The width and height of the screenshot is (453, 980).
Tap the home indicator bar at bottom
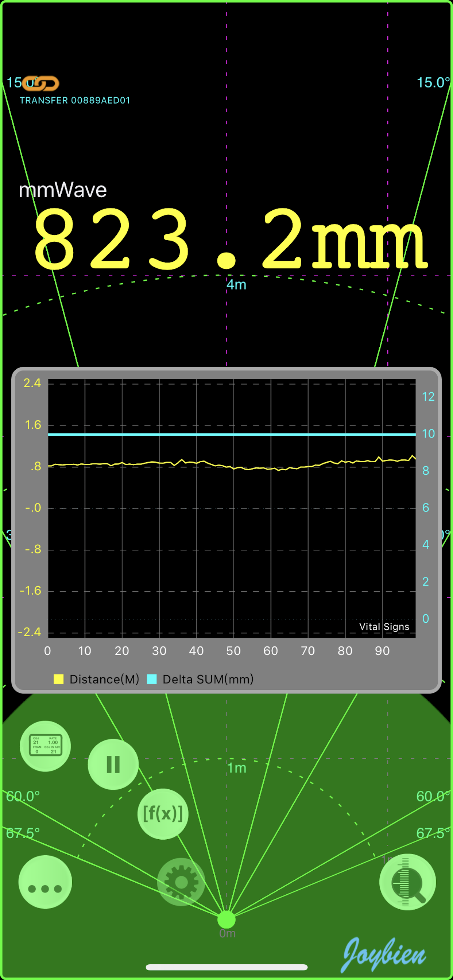pos(226,968)
